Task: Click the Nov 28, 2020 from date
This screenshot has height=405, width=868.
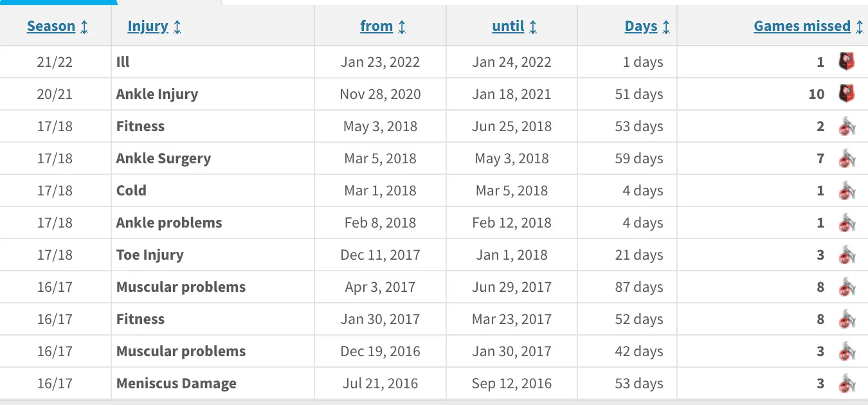Action: tap(380, 94)
